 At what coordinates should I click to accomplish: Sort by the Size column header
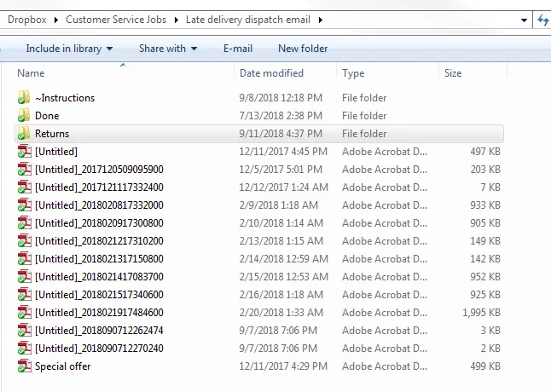tap(453, 73)
